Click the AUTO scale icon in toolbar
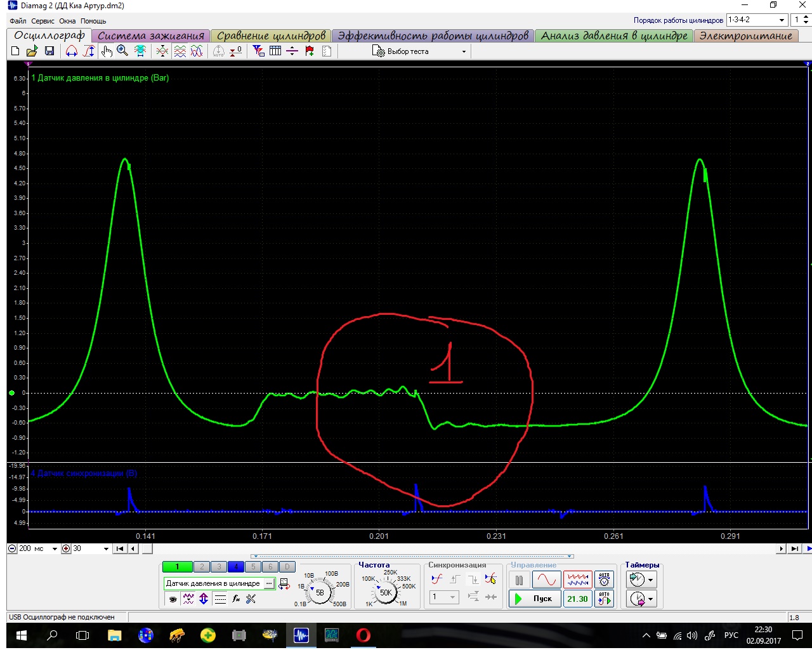Screen dimensions: 812x650 click(x=218, y=51)
